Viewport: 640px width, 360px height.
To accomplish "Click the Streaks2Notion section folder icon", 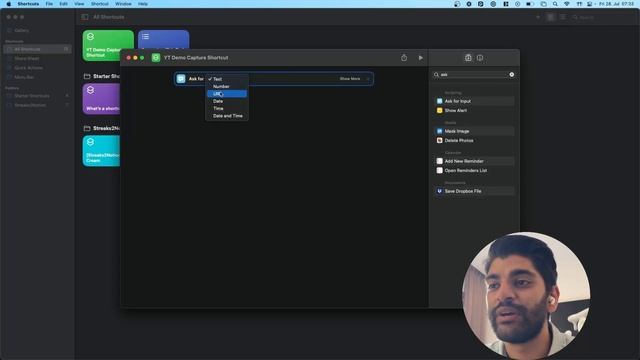I will pos(87,129).
